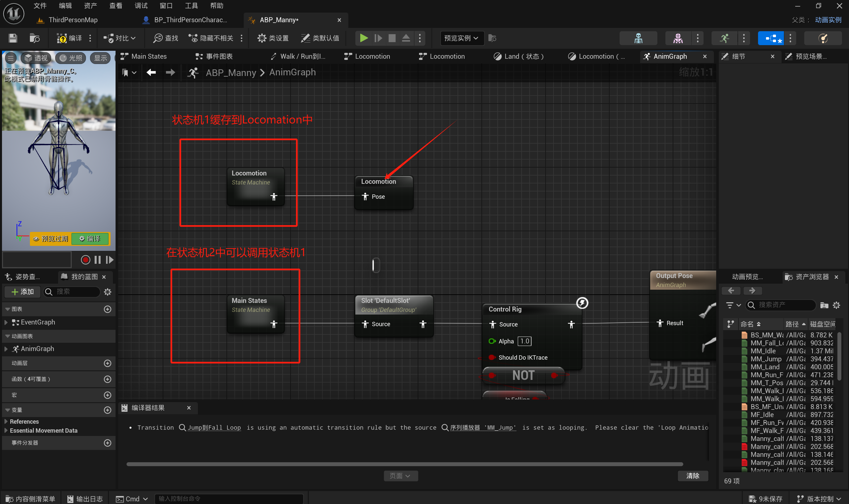Click the 清除 clear button
The image size is (849, 504).
692,475
